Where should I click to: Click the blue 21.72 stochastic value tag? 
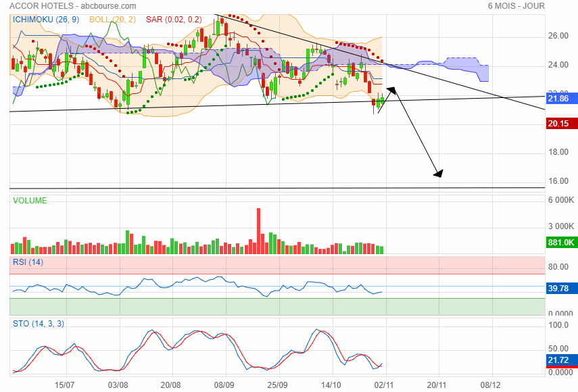click(561, 360)
